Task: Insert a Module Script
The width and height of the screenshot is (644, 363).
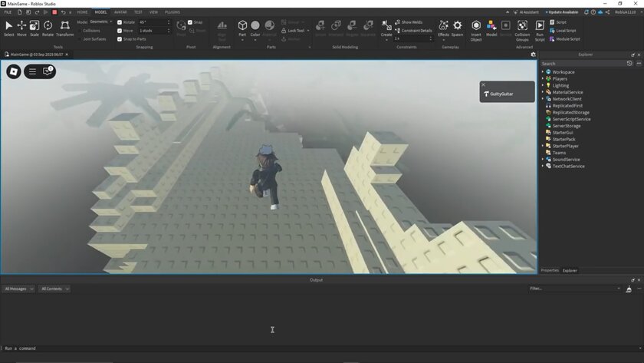Action: tap(565, 39)
